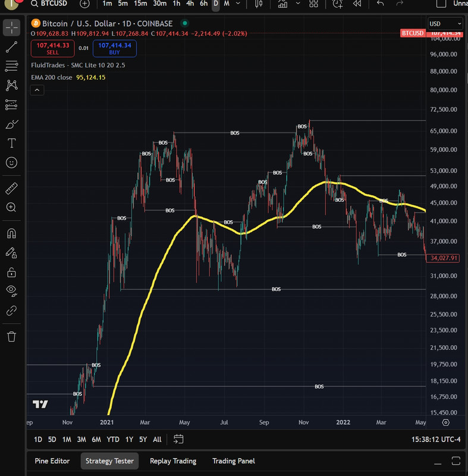Open timezone menu at 15:38:12 UTC-4

(x=436, y=439)
